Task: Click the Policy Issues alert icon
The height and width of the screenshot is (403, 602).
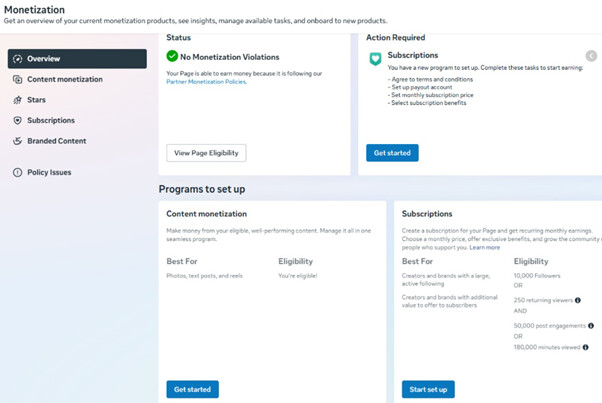Action: 17,172
